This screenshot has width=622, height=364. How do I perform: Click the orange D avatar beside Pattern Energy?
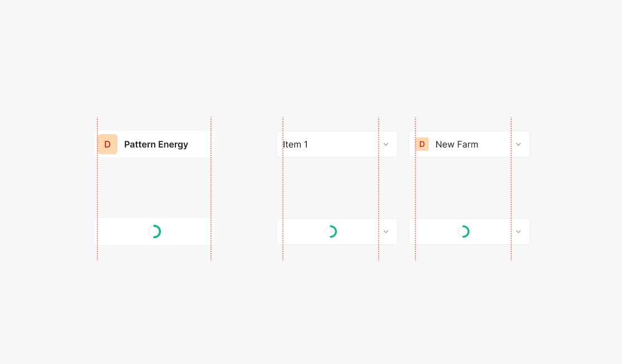[107, 144]
